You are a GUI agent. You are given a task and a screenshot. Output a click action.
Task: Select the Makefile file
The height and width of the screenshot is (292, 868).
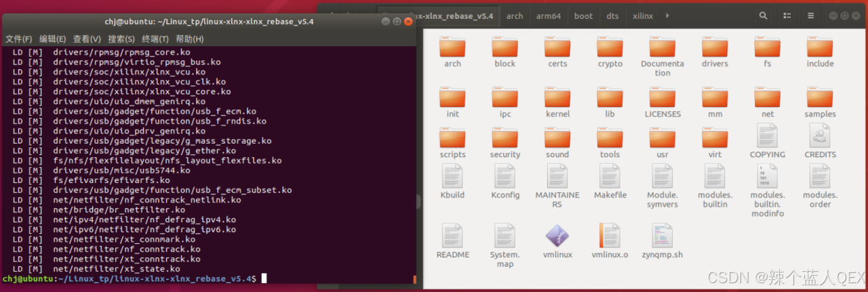pyautogui.click(x=610, y=182)
